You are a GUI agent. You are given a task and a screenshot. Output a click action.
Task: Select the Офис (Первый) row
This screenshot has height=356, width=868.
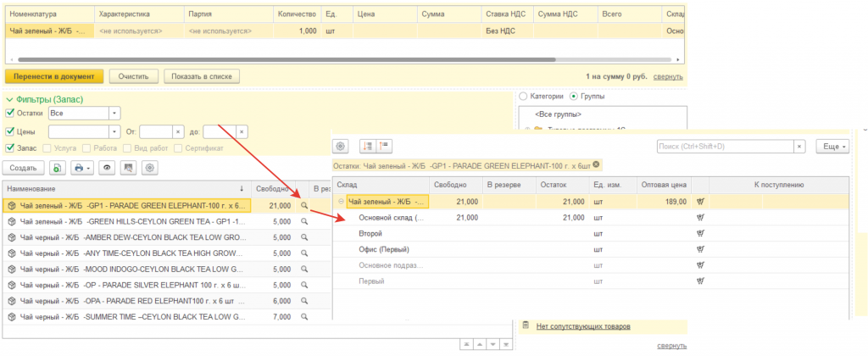tap(591, 249)
